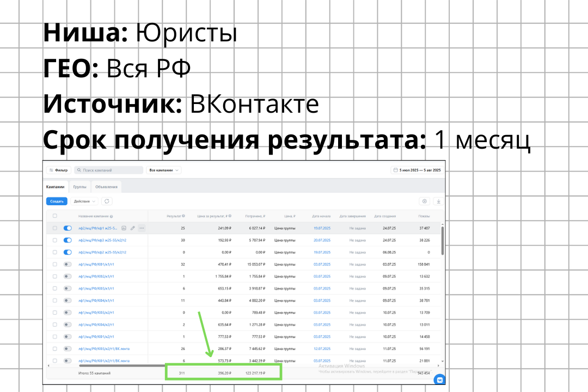Switch to the Группы tab
This screenshot has height=392, width=588.
click(79, 187)
